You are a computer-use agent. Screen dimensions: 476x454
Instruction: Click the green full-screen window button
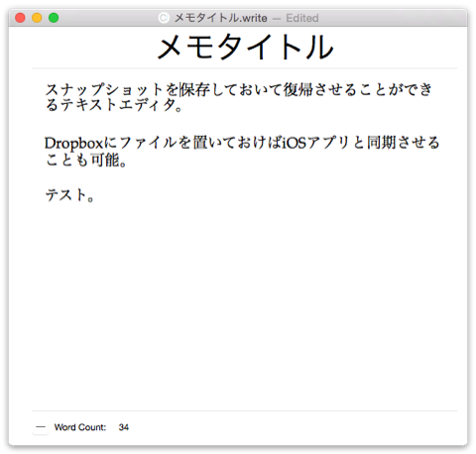tap(54, 18)
